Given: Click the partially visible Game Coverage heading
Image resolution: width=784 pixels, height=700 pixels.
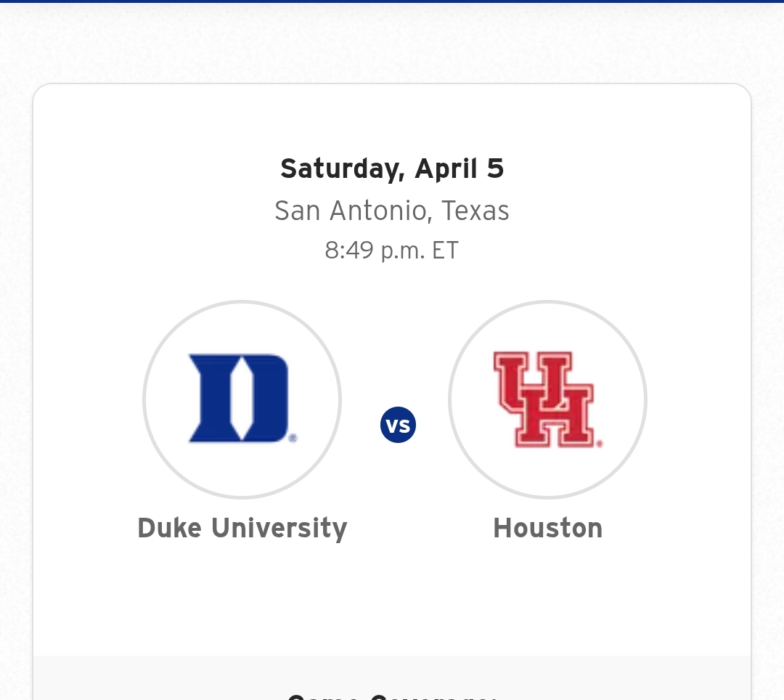Looking at the screenshot, I should point(392,696).
